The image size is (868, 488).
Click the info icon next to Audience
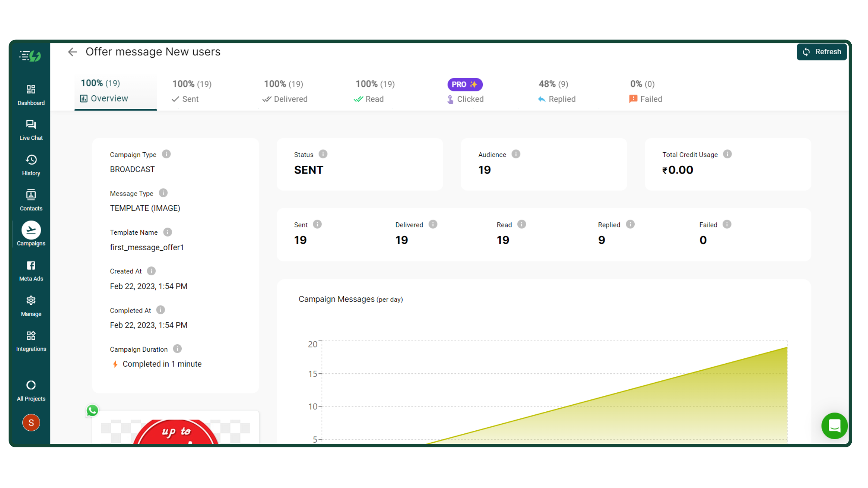coord(516,154)
